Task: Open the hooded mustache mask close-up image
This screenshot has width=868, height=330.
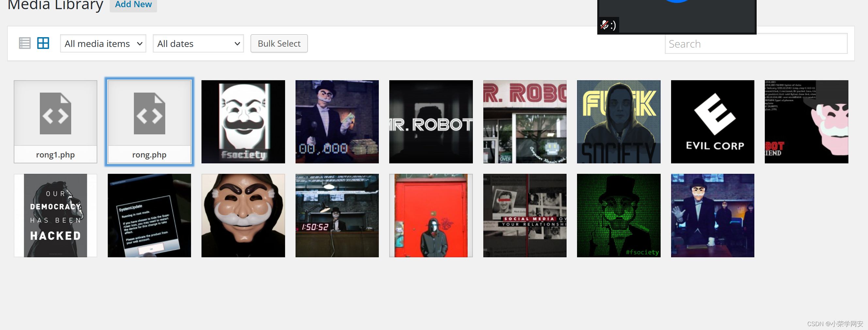Action: click(x=243, y=216)
